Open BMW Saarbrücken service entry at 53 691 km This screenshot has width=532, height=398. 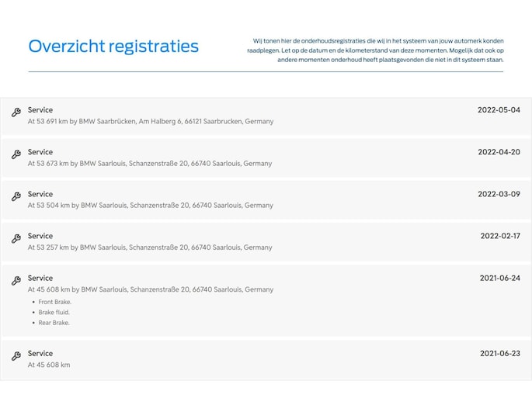pos(151,122)
